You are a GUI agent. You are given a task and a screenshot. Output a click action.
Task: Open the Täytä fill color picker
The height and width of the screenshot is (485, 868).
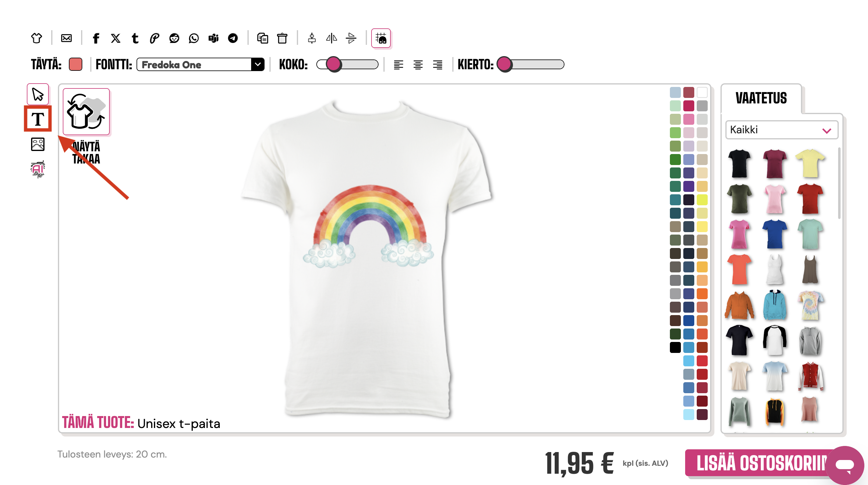pyautogui.click(x=75, y=64)
